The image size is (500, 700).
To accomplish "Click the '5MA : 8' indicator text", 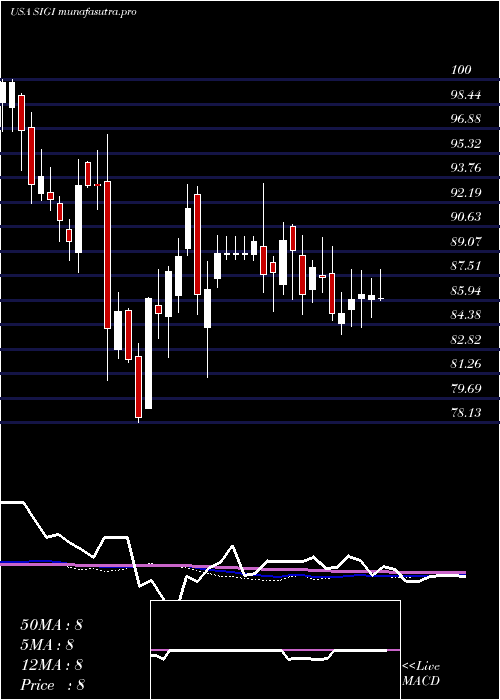I will [47, 645].
